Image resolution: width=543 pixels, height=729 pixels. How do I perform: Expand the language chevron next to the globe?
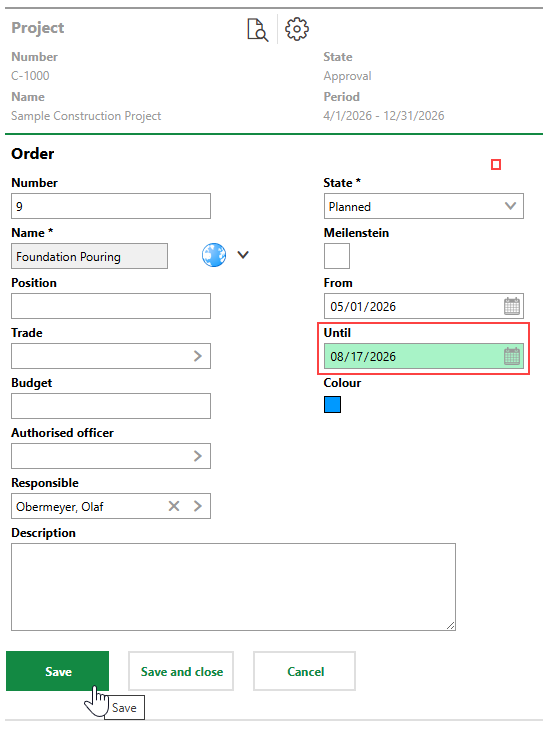coord(243,255)
